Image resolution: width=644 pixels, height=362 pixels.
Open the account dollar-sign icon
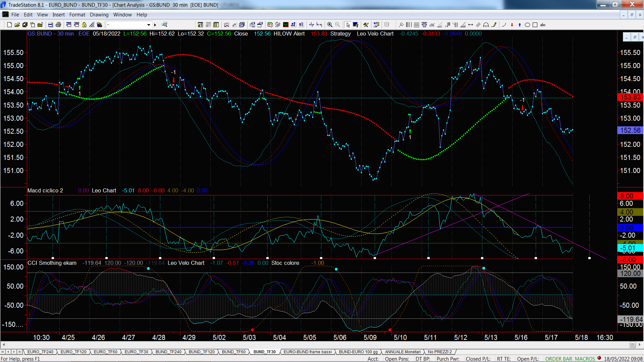pos(200,24)
